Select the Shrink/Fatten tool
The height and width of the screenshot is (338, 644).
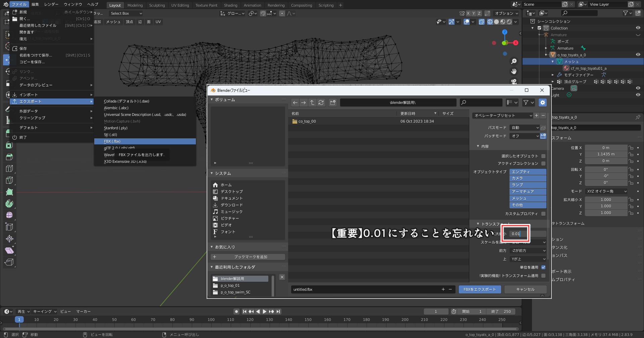point(9,239)
